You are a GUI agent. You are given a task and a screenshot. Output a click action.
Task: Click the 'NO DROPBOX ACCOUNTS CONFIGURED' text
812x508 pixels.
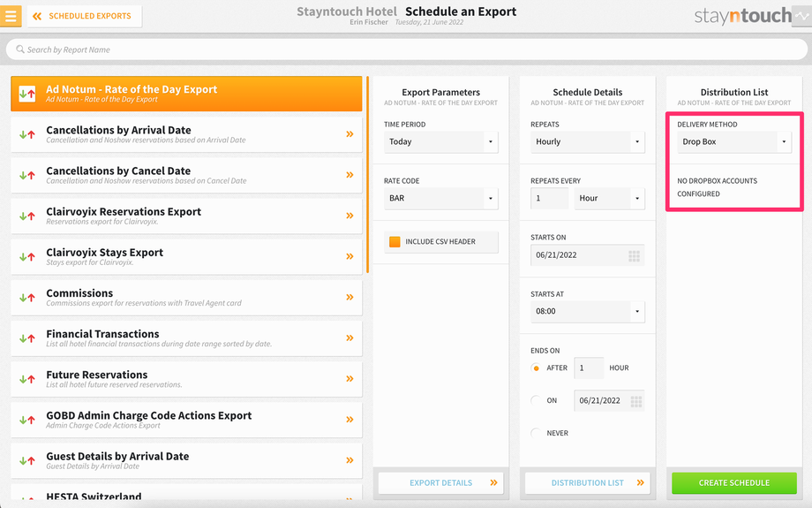tap(718, 187)
